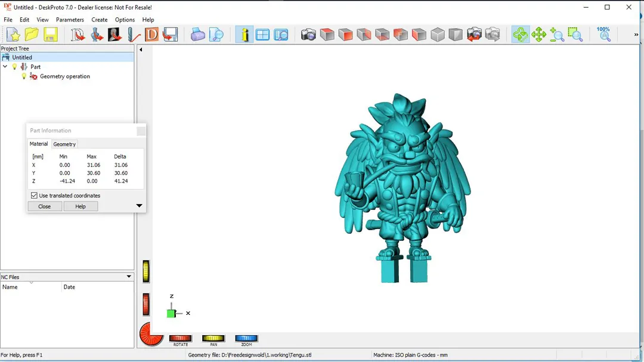Switch to the Geometry tab
This screenshot has width=644, height=362.
point(64,144)
